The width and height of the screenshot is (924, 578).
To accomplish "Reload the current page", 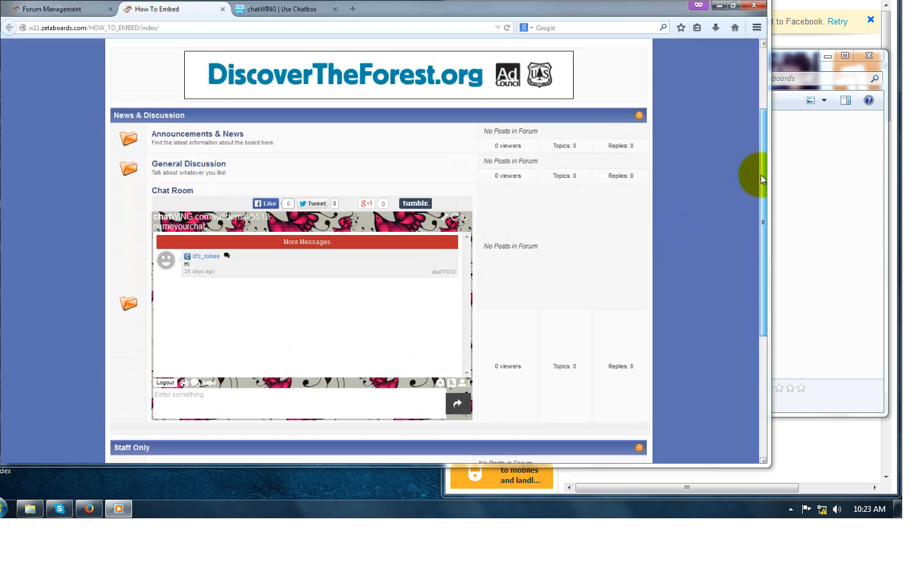I will (507, 28).
